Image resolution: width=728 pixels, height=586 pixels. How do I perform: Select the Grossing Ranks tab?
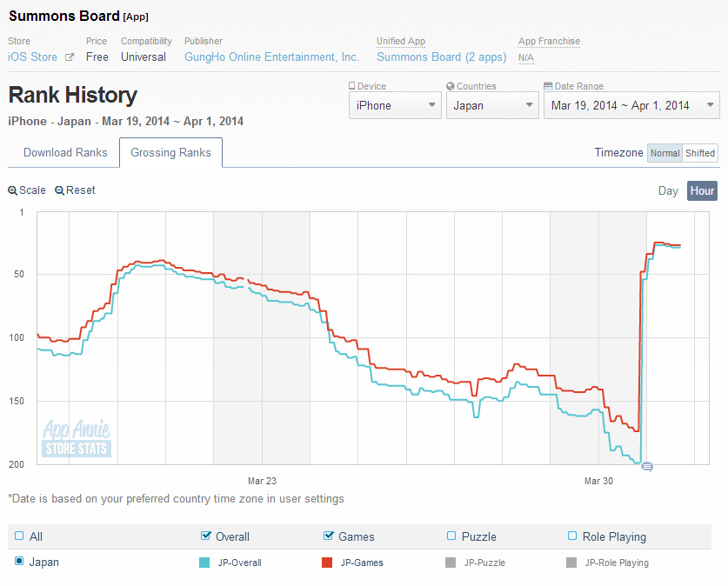[170, 153]
